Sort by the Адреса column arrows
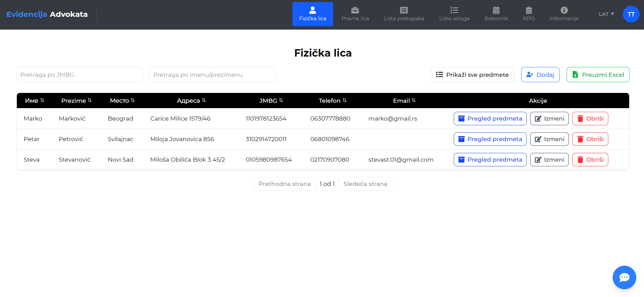 coord(204,100)
